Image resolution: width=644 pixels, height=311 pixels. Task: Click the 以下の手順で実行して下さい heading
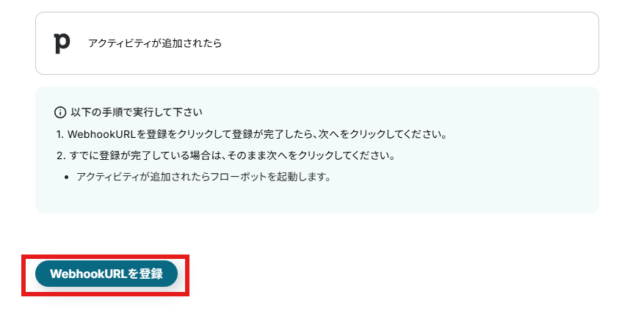point(137,112)
